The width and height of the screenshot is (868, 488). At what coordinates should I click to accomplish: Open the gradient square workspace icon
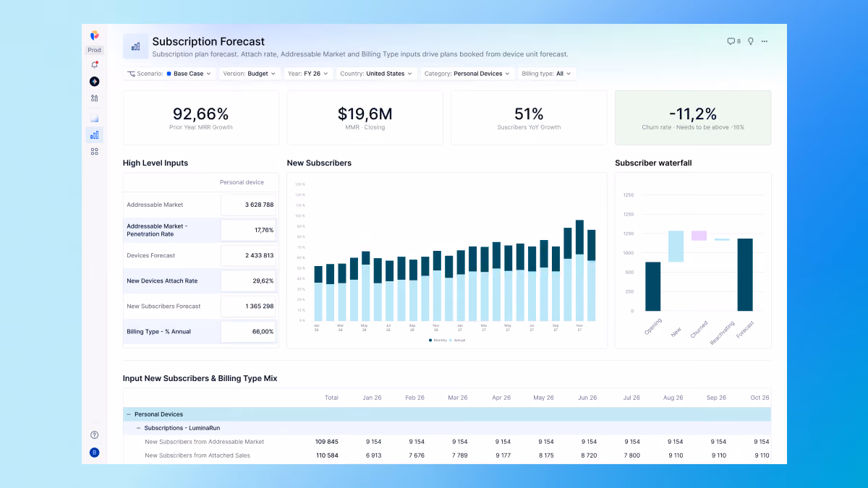(94, 118)
